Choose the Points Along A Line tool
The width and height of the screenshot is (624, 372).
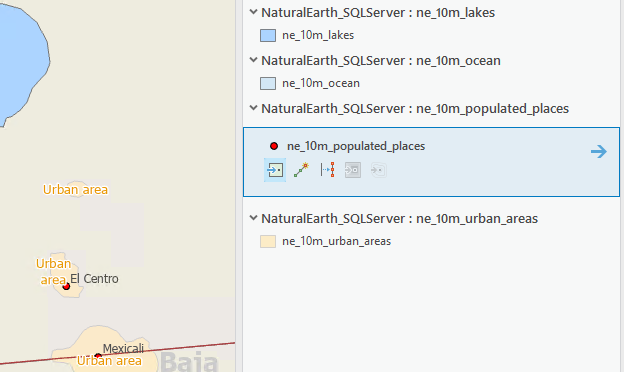pyautogui.click(x=327, y=170)
